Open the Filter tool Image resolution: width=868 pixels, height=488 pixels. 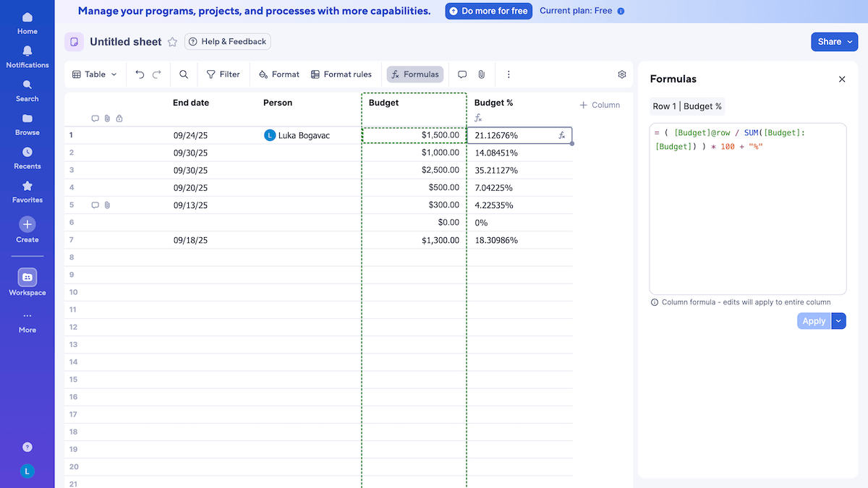point(223,74)
